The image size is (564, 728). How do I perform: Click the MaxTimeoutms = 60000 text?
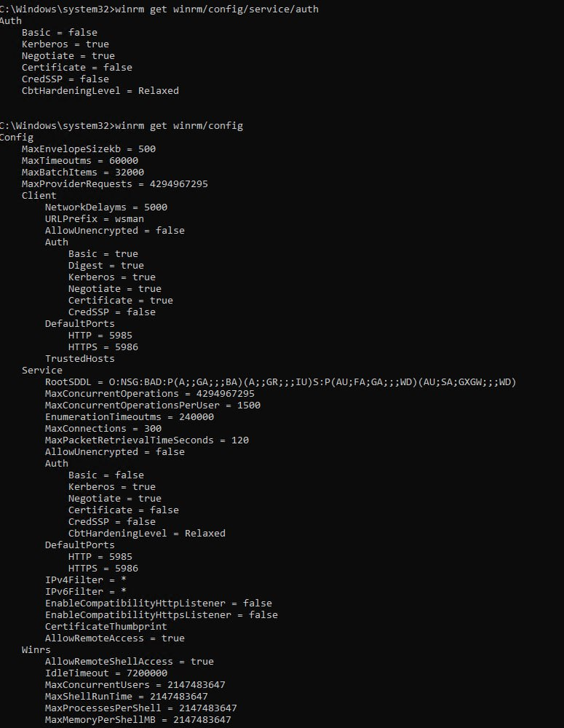point(80,161)
